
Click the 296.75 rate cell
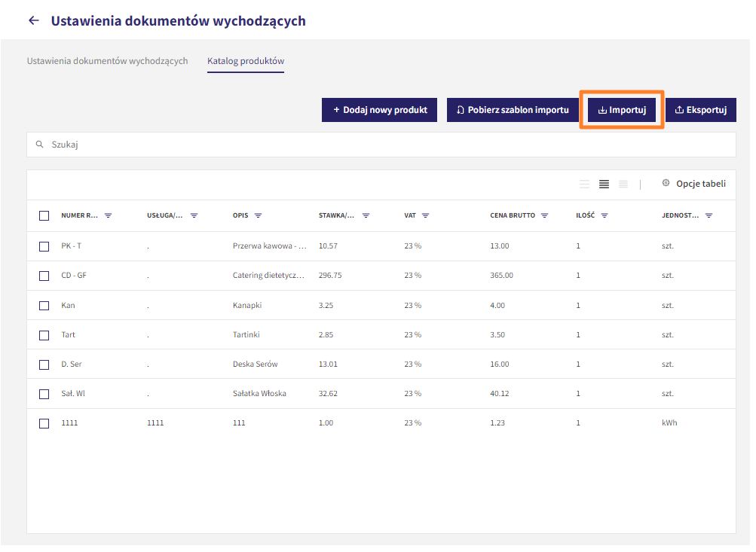pos(330,276)
